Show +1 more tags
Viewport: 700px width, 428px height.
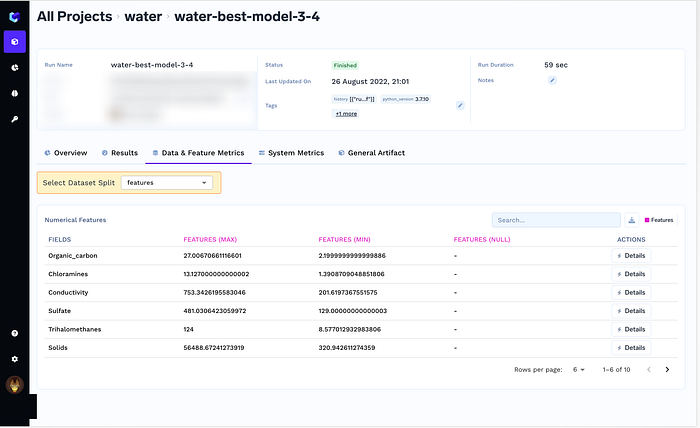[346, 114]
